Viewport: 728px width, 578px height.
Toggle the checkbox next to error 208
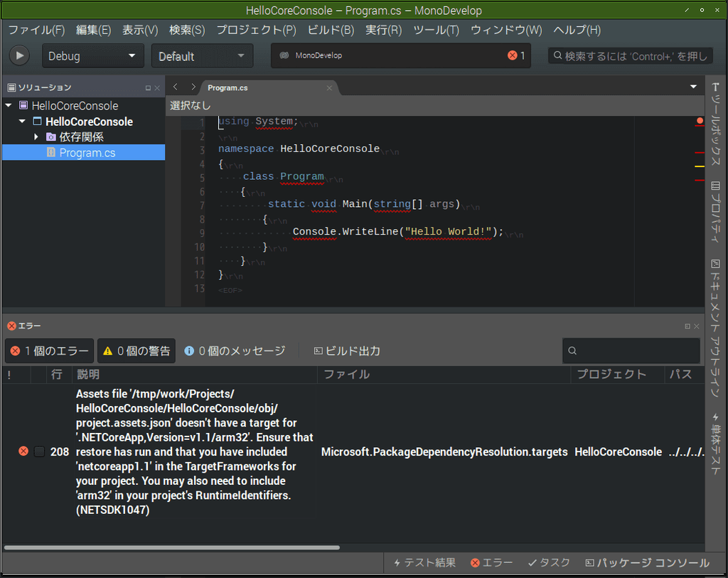click(41, 451)
